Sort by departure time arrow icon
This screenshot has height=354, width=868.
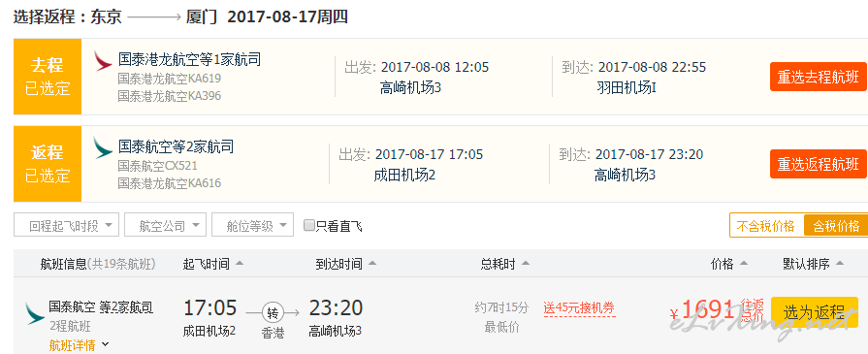tap(240, 264)
